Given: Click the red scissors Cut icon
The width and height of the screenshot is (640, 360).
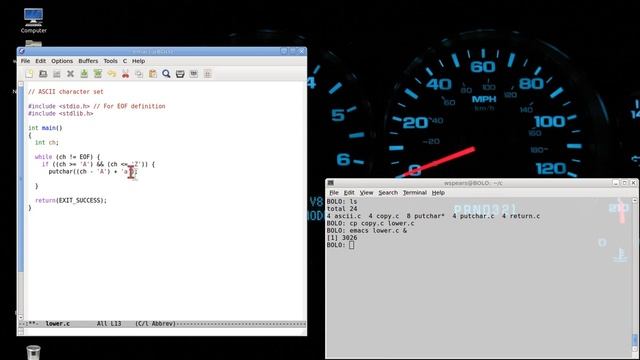Looking at the screenshot, I should pyautogui.click(x=125, y=74).
